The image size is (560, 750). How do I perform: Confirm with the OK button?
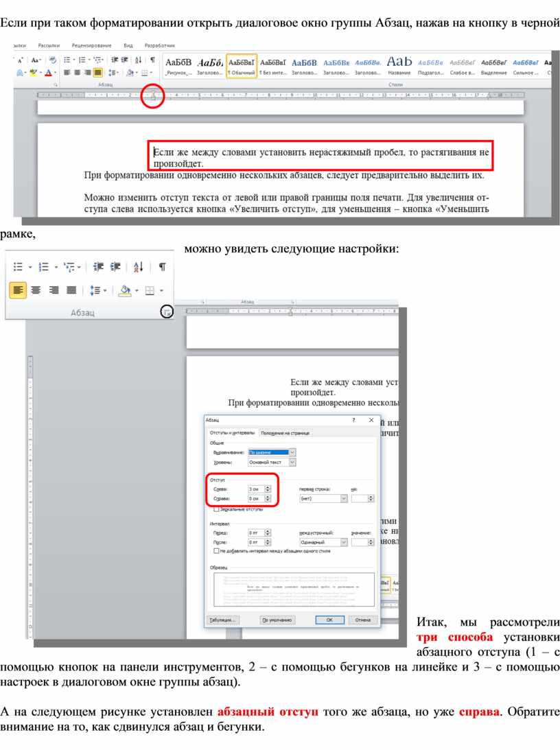pyautogui.click(x=329, y=620)
